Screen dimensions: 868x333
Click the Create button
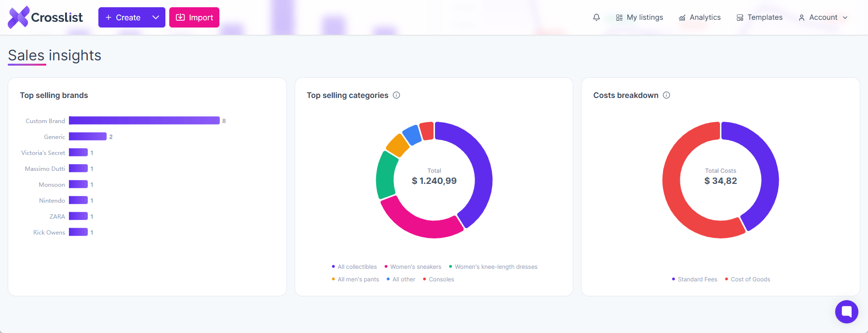[122, 17]
